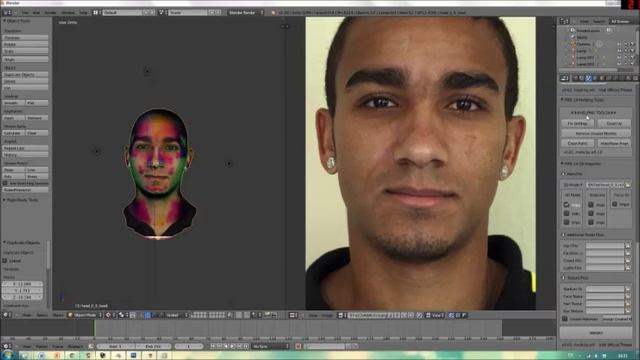Click the green current-frame marker in timeline
Viewport: 640px width, 360px height.
point(94,328)
